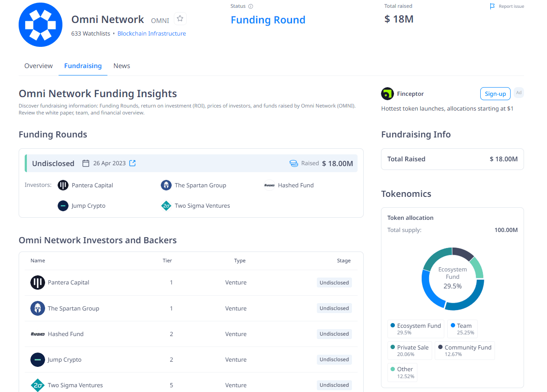Click the Finceptor ad logo
Viewport: 547px width, 392px height.
(x=387, y=94)
